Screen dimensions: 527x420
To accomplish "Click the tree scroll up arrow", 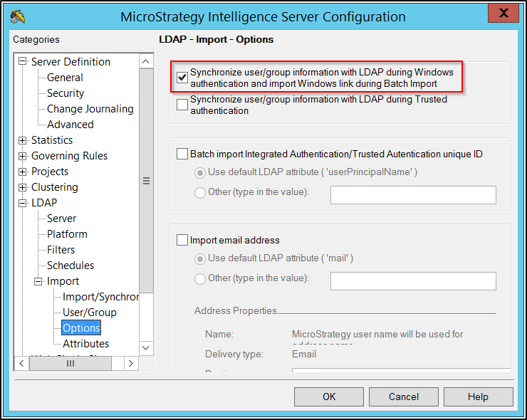I will click(x=145, y=61).
